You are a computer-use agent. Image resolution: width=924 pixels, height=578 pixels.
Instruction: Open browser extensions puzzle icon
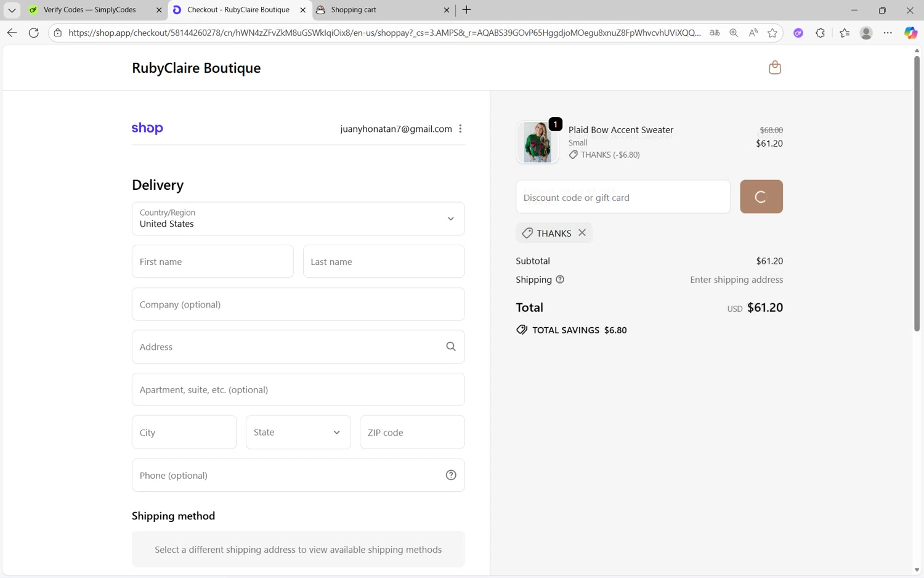[x=821, y=33]
